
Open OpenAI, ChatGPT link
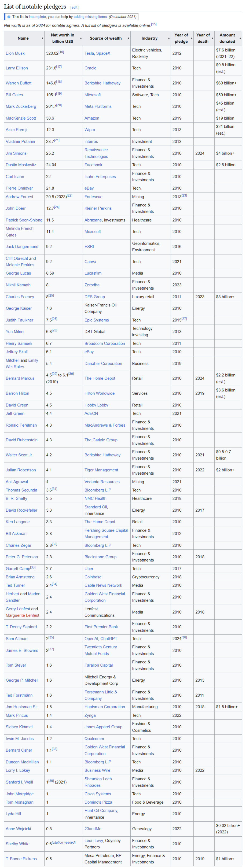(x=101, y=639)
